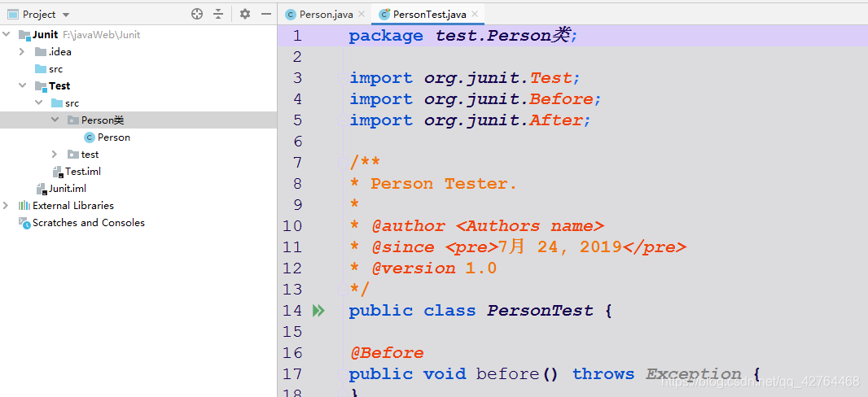Click 'Before' in the import on line 4

point(561,99)
